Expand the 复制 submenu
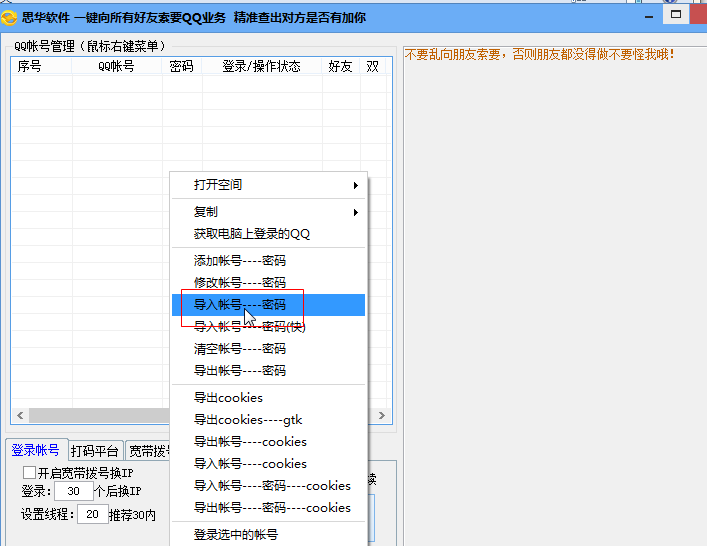The image size is (707, 546). pyautogui.click(x=268, y=212)
